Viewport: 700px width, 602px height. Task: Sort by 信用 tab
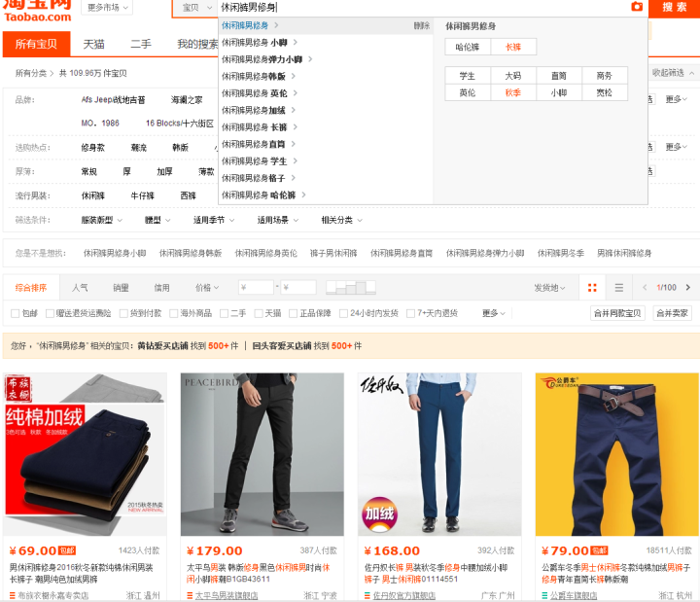point(161,288)
